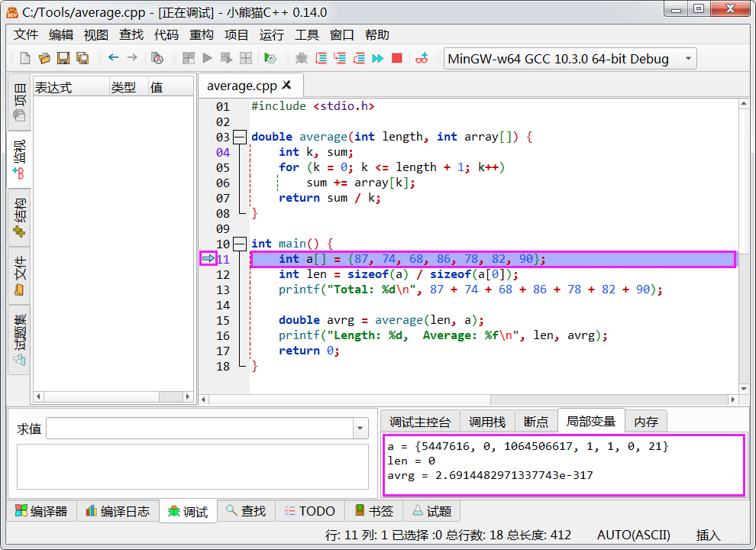Click the 求值 expression input field
Viewport: 756px width, 550px height.
(x=200, y=429)
